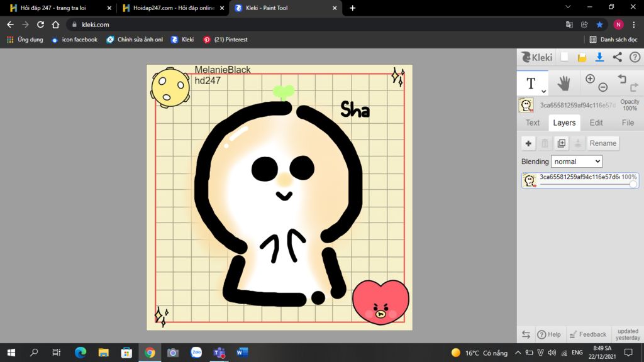644x362 pixels.
Task: Open the Feedback link
Action: 588,334
